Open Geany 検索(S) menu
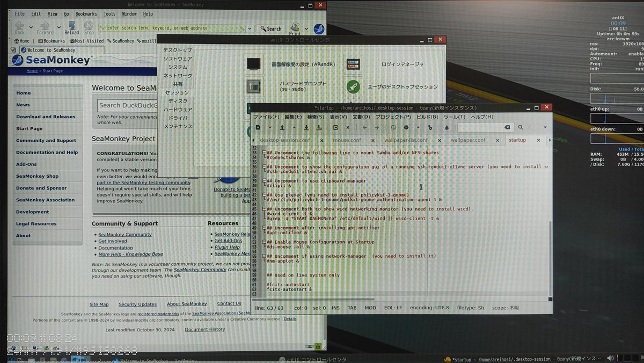Image resolution: width=644 pixels, height=363 pixels. click(316, 117)
